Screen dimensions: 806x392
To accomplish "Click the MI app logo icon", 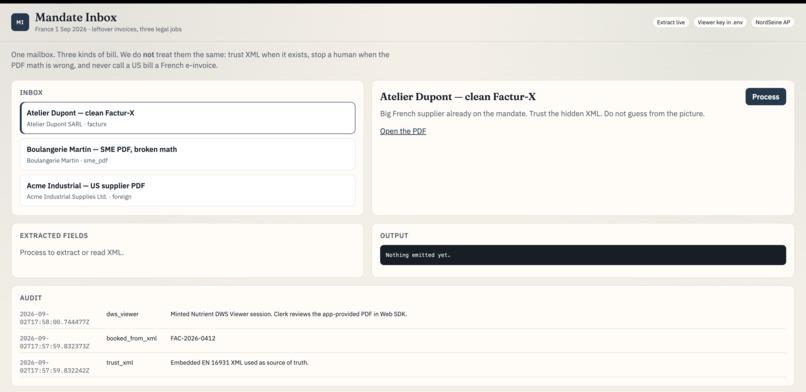I will [20, 22].
